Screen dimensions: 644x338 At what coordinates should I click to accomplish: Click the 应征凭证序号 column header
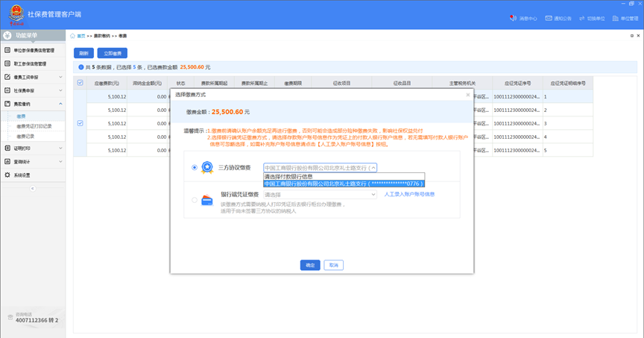click(x=517, y=83)
